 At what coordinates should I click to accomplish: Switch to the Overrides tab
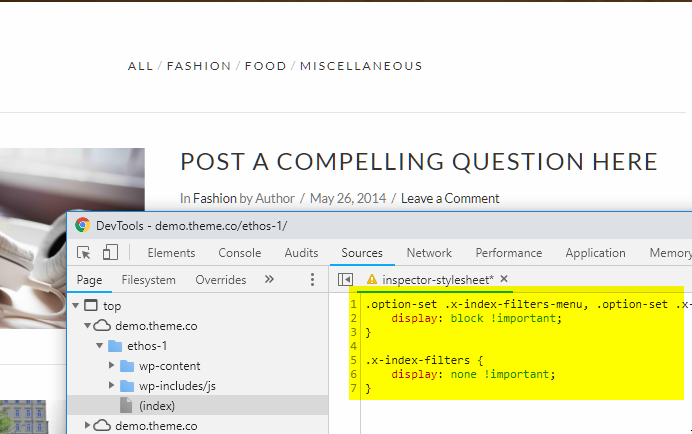tap(221, 280)
